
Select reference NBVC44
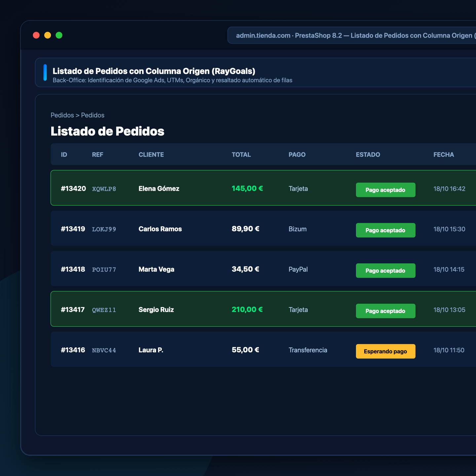[104, 350]
